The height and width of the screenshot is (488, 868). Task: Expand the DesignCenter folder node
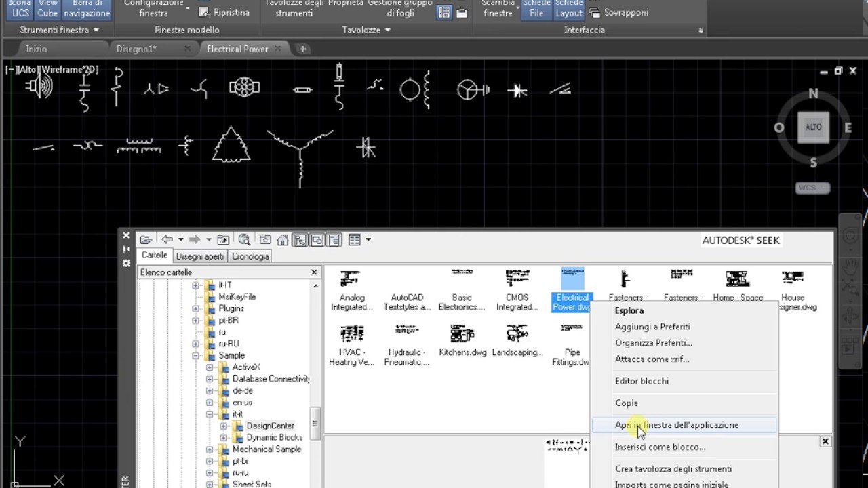tap(224, 426)
